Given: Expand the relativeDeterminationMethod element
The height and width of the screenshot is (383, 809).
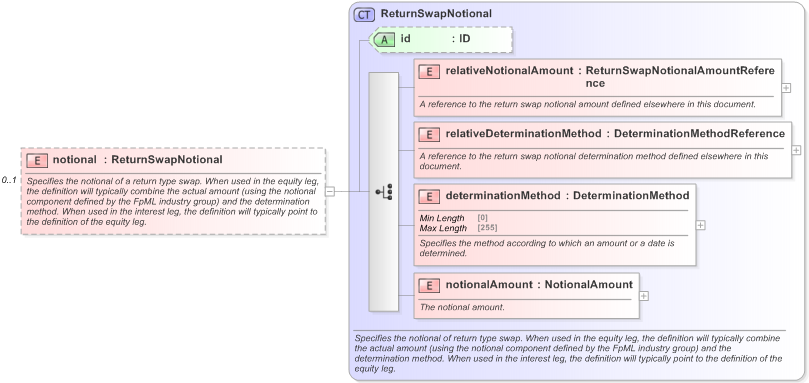Looking at the screenshot, I should tap(796, 150).
